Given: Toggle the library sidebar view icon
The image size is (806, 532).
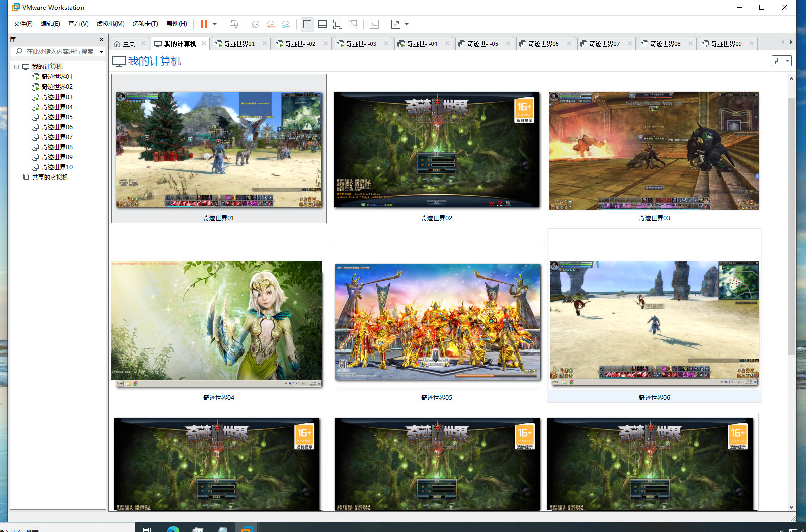Looking at the screenshot, I should (x=307, y=24).
